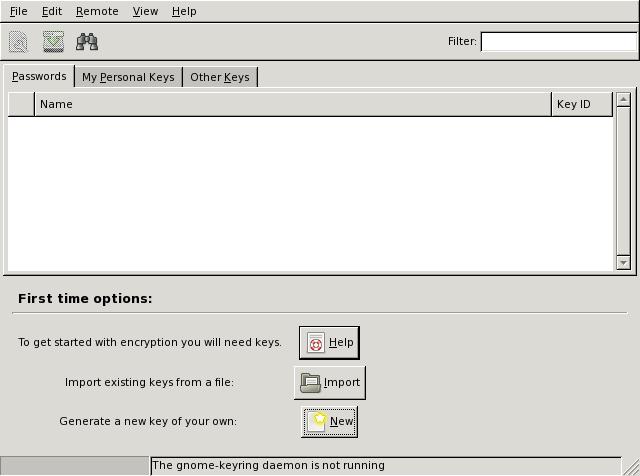Switch to My Personal Keys tab
The width and height of the screenshot is (640, 476).
[128, 77]
